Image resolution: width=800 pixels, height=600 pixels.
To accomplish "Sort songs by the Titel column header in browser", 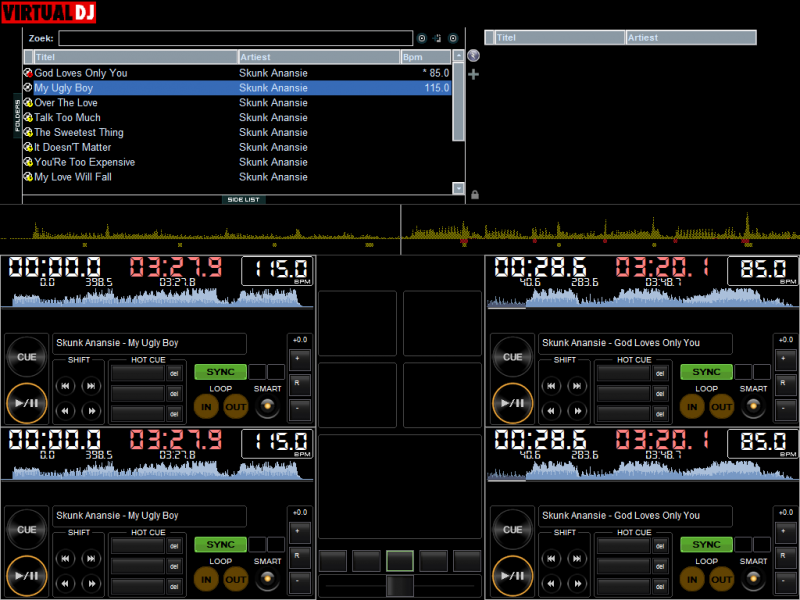I will point(136,57).
